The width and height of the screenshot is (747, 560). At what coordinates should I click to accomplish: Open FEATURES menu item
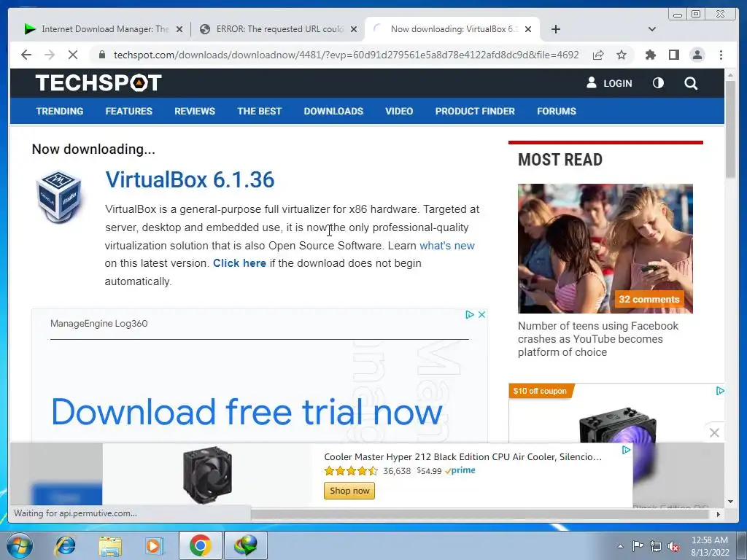click(128, 111)
